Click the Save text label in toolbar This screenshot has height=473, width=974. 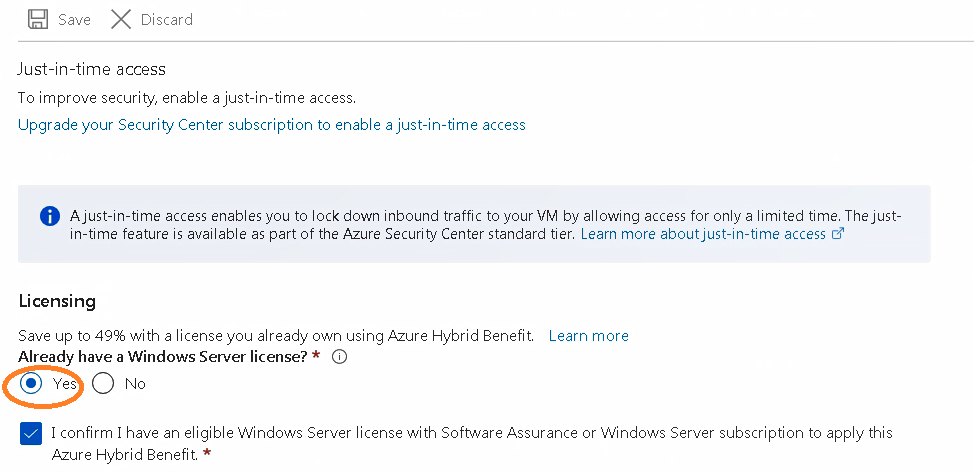[75, 20]
